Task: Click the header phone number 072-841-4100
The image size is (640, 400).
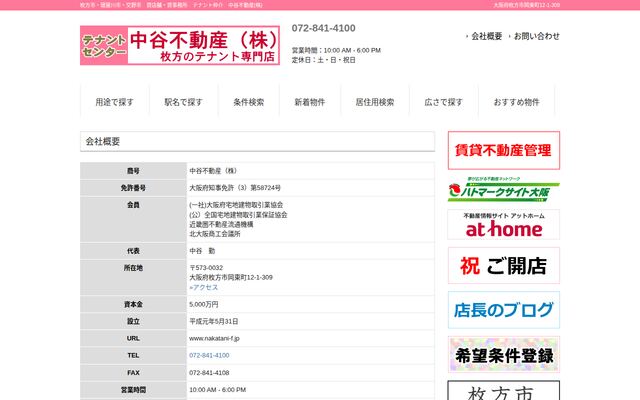Action: 323,28
